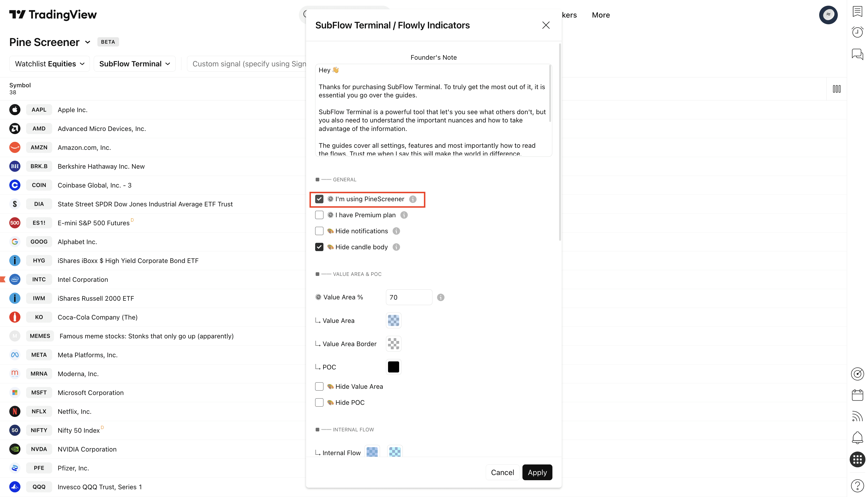Expand the Pine Screener title dropdown
868x497 pixels.
(87, 42)
